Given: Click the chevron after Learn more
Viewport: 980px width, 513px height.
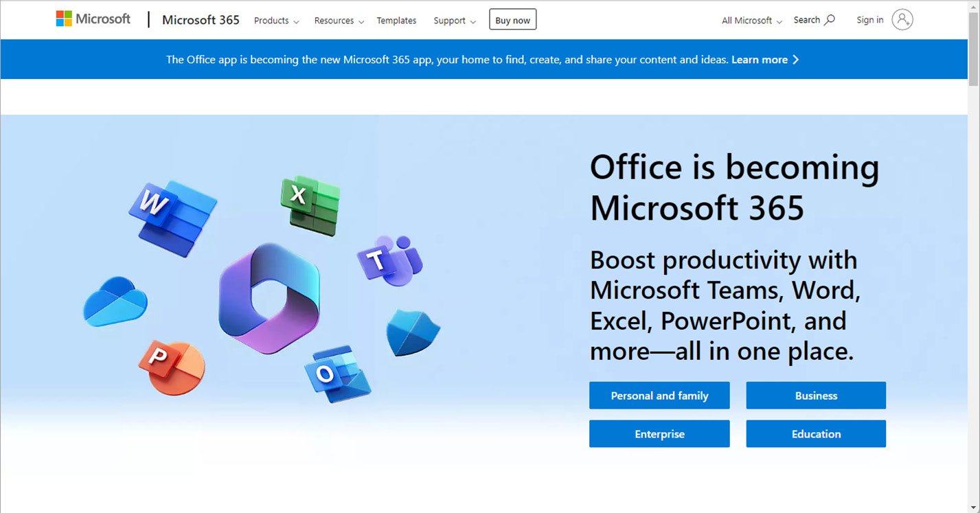Looking at the screenshot, I should 795,60.
